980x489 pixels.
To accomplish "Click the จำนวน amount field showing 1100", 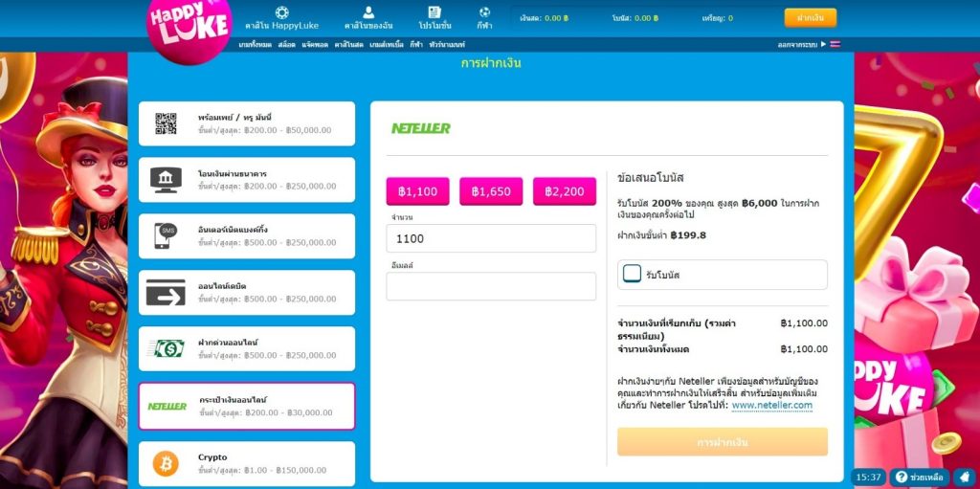I will 491,238.
